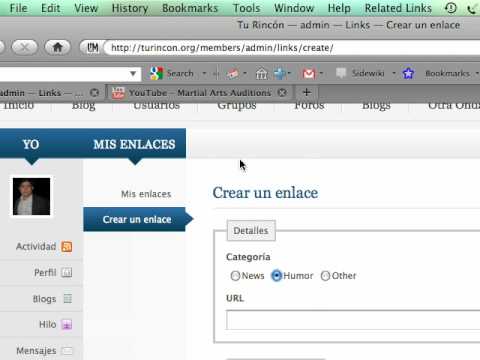Click the Gmail envelope icon
This screenshot has height=360, width=480.
click(x=309, y=73)
